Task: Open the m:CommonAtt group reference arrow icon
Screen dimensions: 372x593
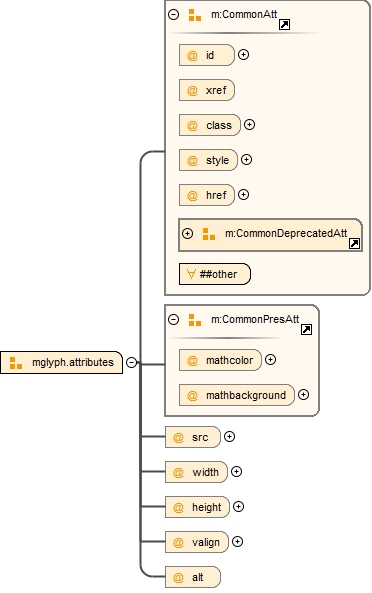Action: tap(284, 25)
